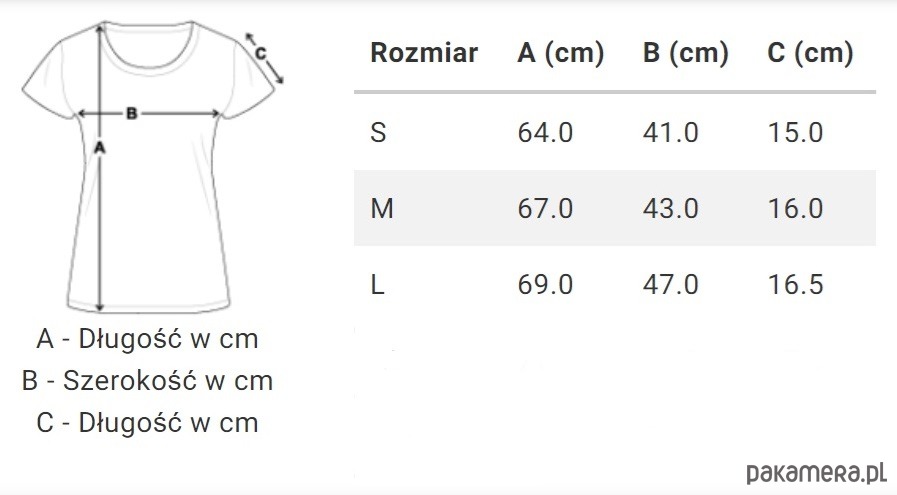Click the 43.0 width value for M
The image size is (897, 495).
click(670, 208)
